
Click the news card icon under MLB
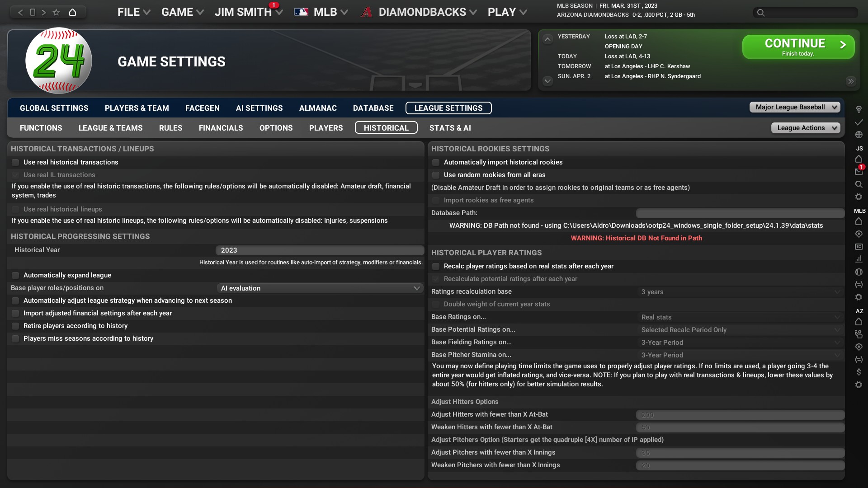[x=859, y=247]
